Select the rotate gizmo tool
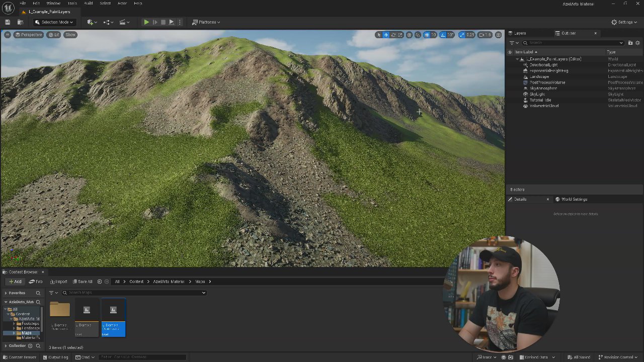The image size is (644, 362). pyautogui.click(x=393, y=35)
